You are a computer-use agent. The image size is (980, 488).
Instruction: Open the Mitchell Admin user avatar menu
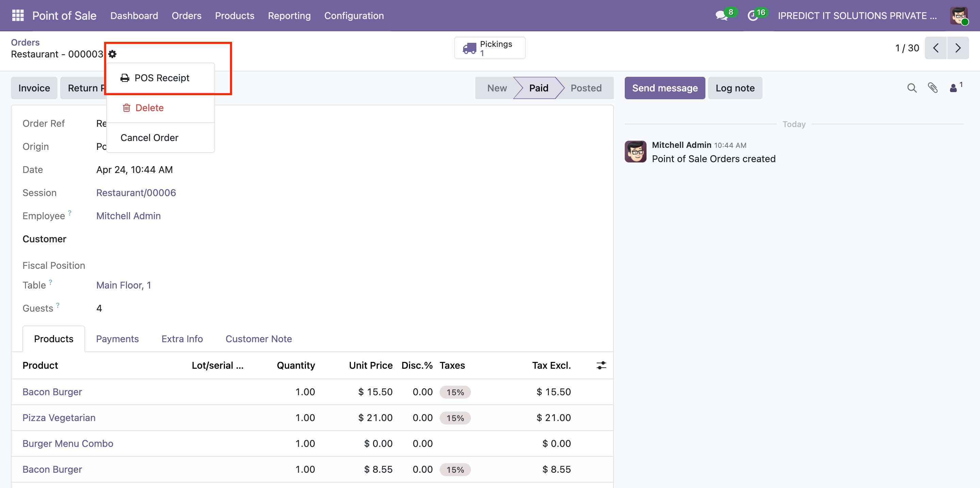pos(959,16)
